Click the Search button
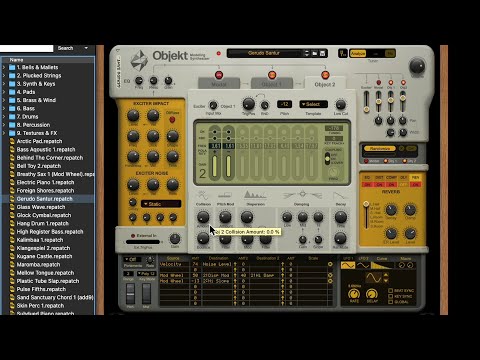 click(x=65, y=48)
